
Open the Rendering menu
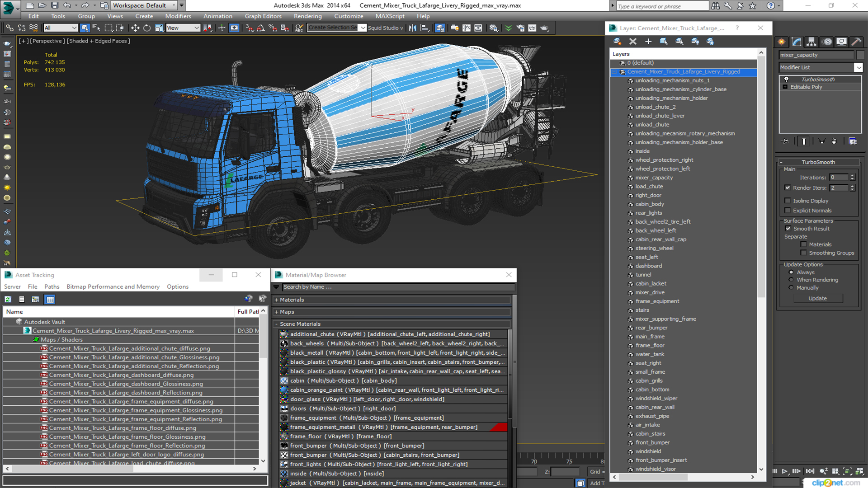pyautogui.click(x=307, y=16)
